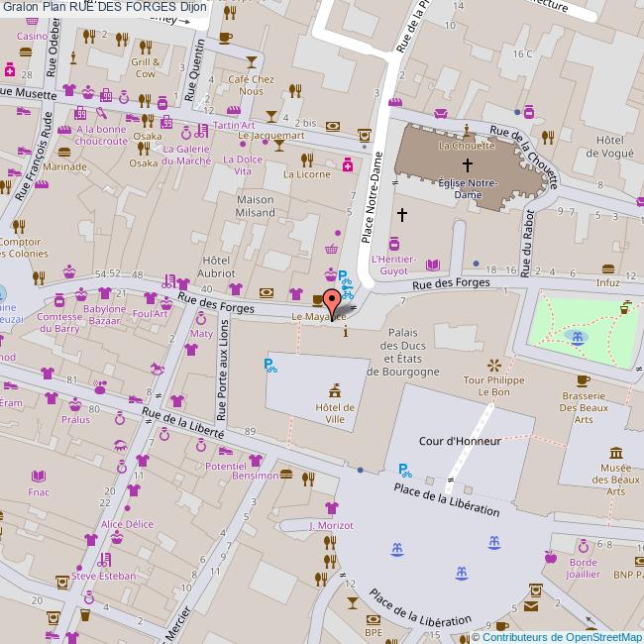Click the Brasserie Des Beaux Arts cafe icon
Viewport: 644px width, 644px height.
(583, 380)
